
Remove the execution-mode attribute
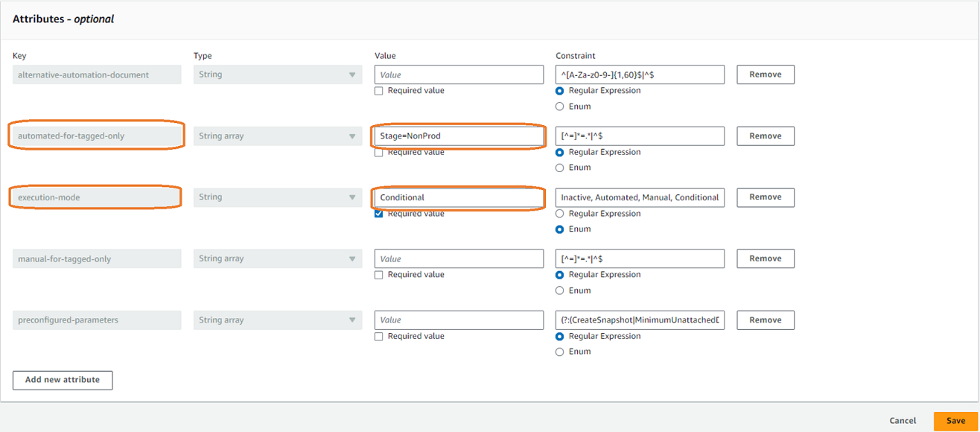765,197
